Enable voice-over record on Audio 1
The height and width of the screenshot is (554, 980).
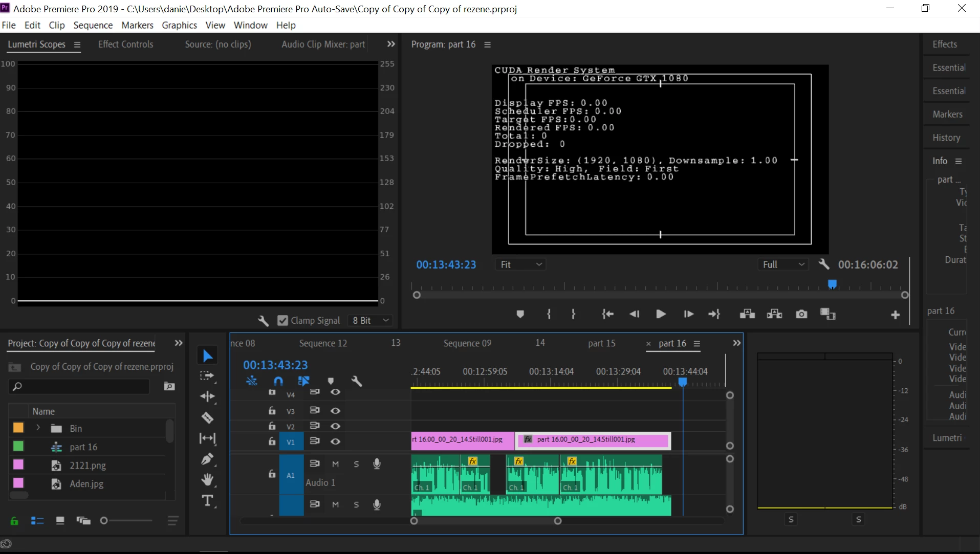tap(377, 464)
